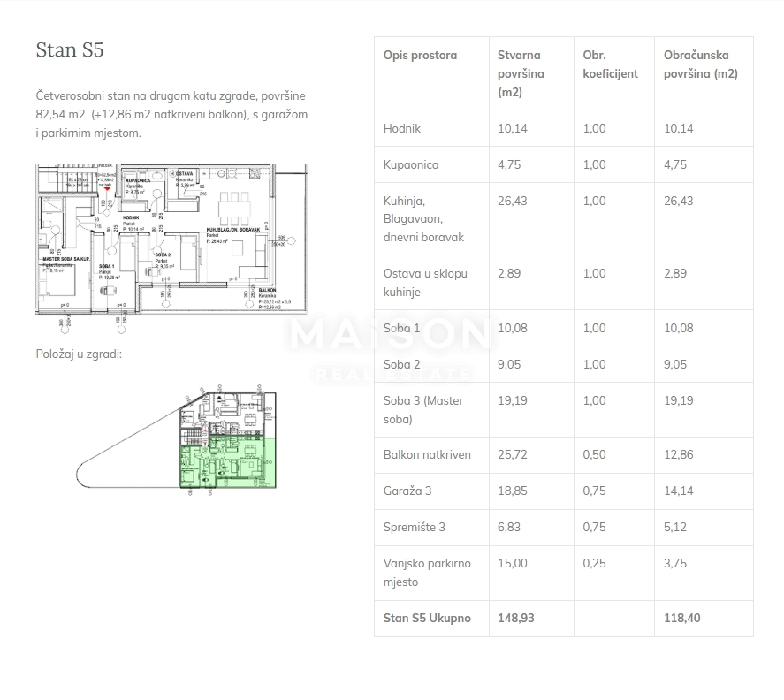Select the OSTAVA storage area on floor plan
The height and width of the screenshot is (700, 784).
click(183, 175)
